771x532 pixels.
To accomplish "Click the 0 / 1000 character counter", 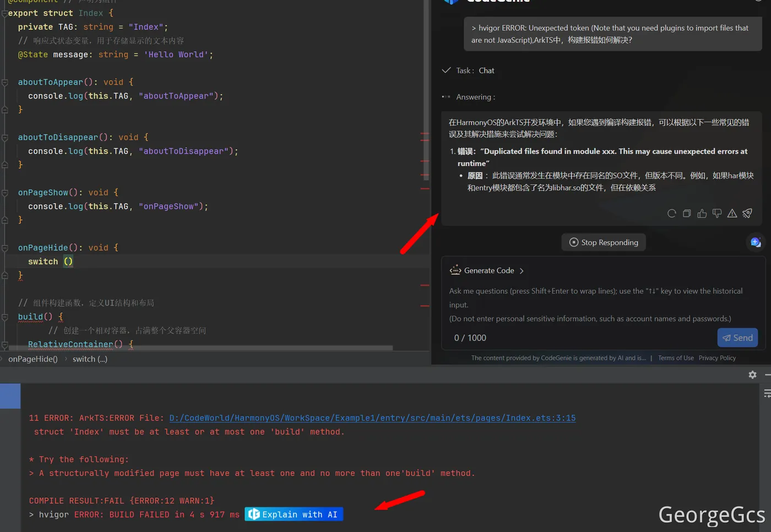I will tap(470, 338).
